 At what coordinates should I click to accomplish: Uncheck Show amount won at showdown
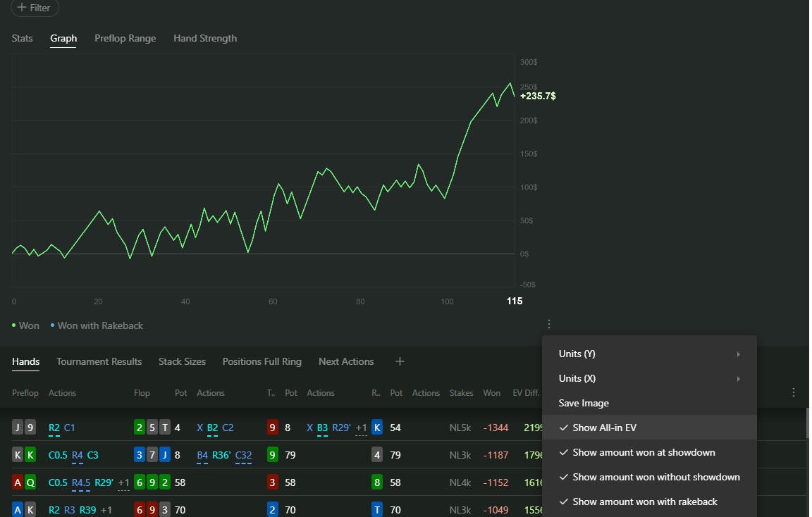coord(643,452)
